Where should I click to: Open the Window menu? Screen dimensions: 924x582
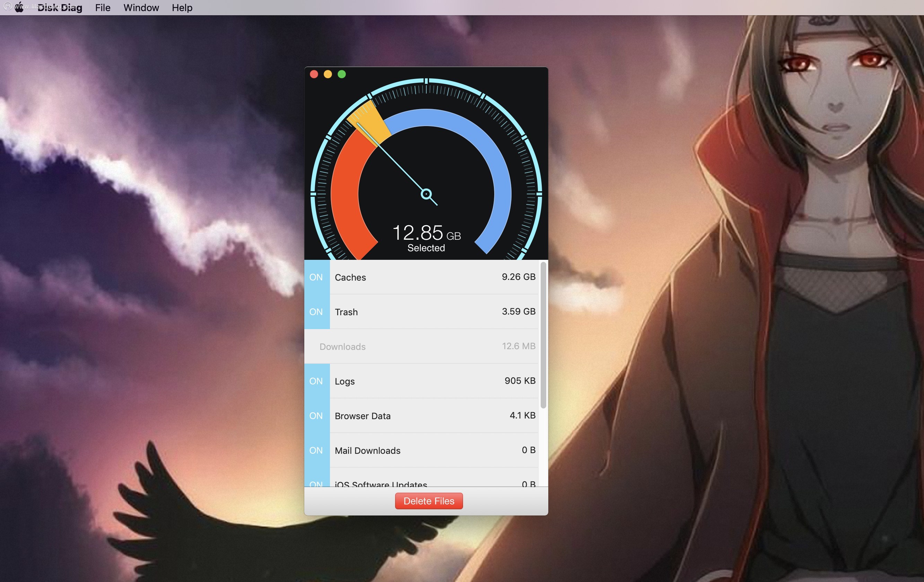[141, 8]
